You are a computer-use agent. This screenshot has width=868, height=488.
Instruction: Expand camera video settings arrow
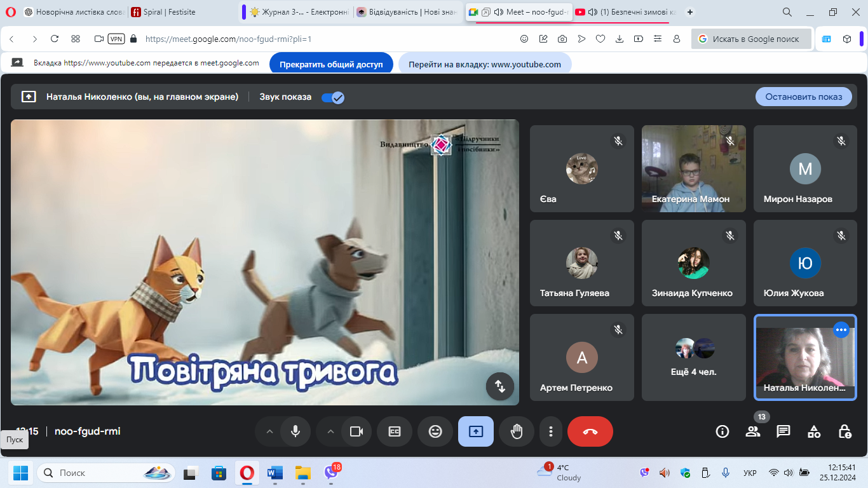coord(330,431)
